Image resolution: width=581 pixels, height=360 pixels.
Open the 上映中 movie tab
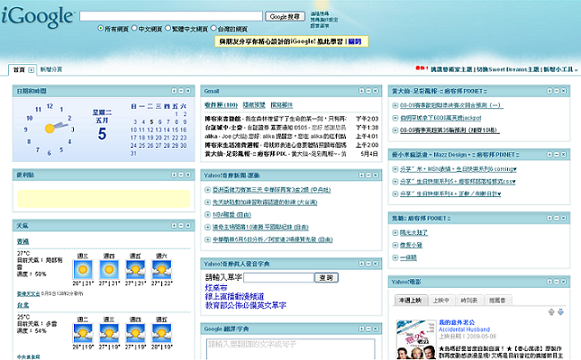click(x=441, y=300)
